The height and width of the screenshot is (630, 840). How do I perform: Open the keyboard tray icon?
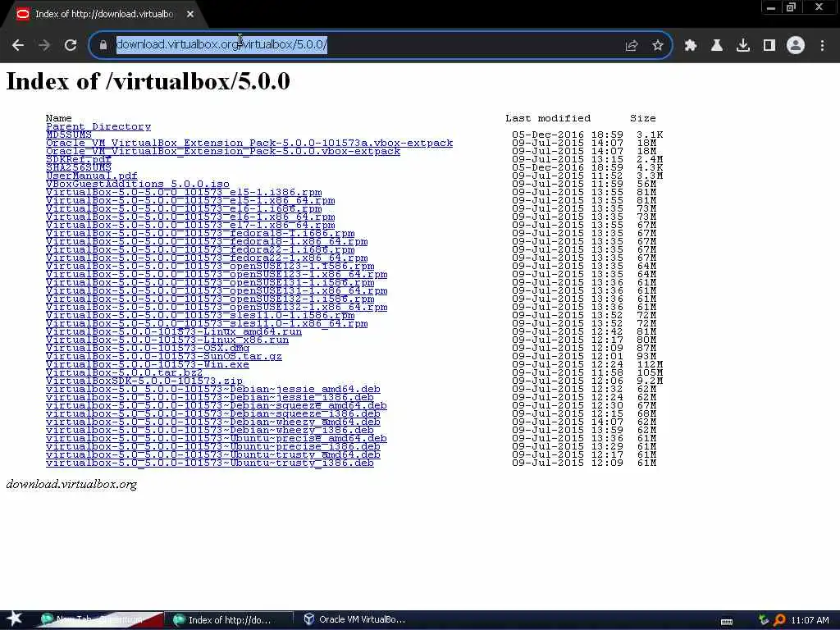click(x=727, y=621)
